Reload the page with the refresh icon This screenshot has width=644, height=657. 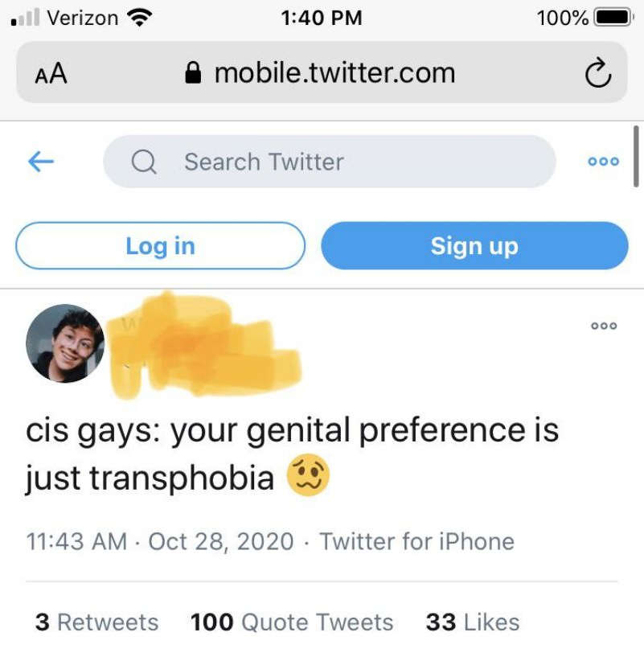coord(597,74)
